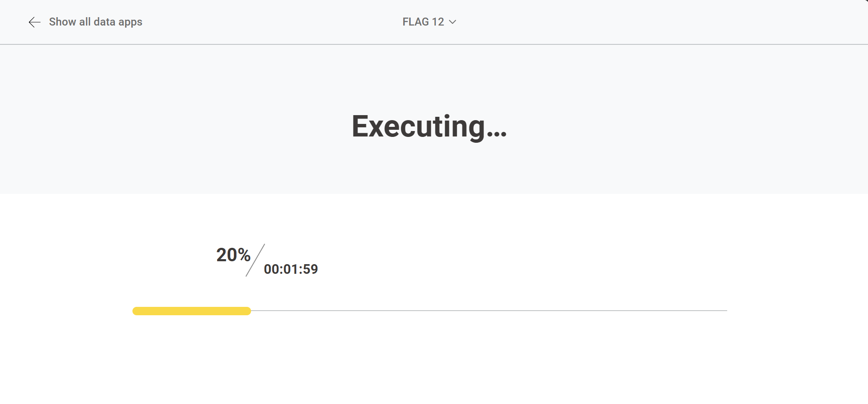Click the number 12 in the FLAG title
This screenshot has width=868, height=404.
[438, 22]
